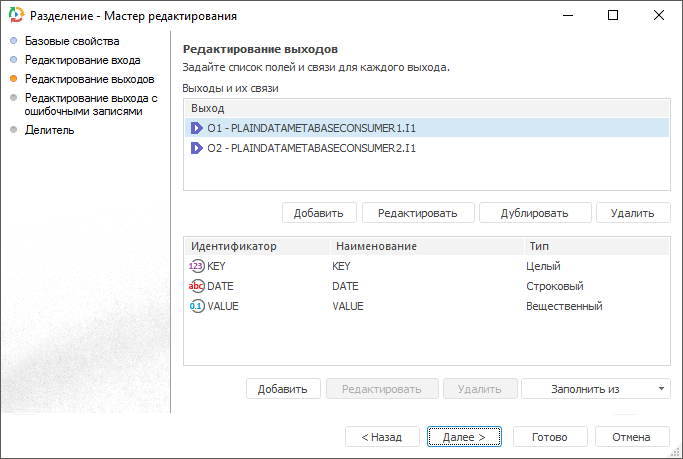Click the upper 'Добавить' output button
The height and width of the screenshot is (459, 683).
point(319,212)
